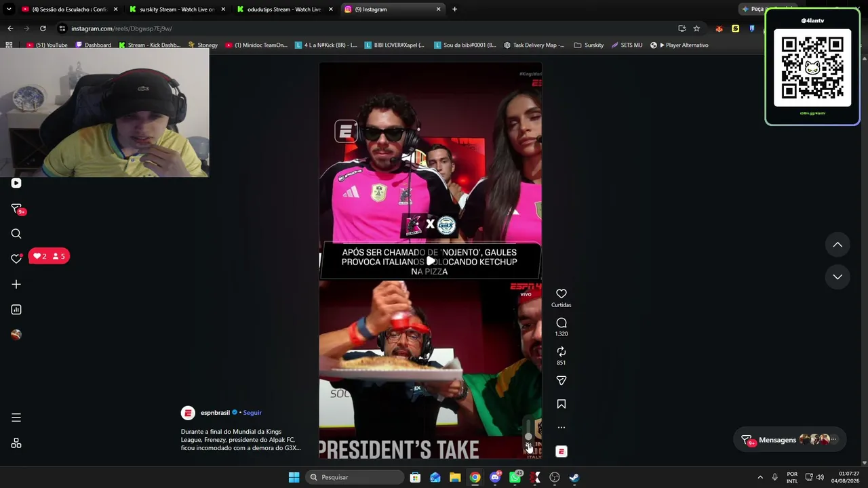868x488 pixels.
Task: Open espnbrasil profile avatar
Action: click(188, 413)
